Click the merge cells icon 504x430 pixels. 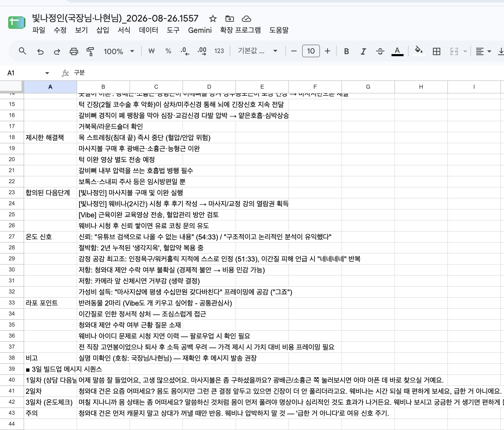click(x=454, y=51)
